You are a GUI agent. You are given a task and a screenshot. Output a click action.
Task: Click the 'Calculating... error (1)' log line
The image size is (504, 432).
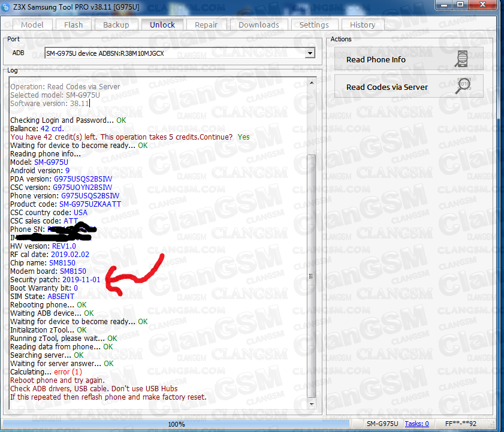[46, 372]
